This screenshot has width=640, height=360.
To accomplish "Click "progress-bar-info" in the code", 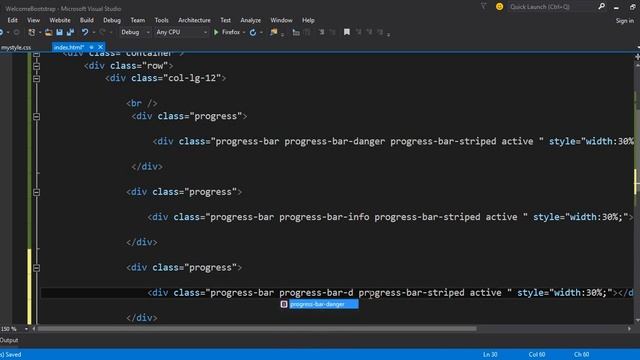I will (324, 217).
